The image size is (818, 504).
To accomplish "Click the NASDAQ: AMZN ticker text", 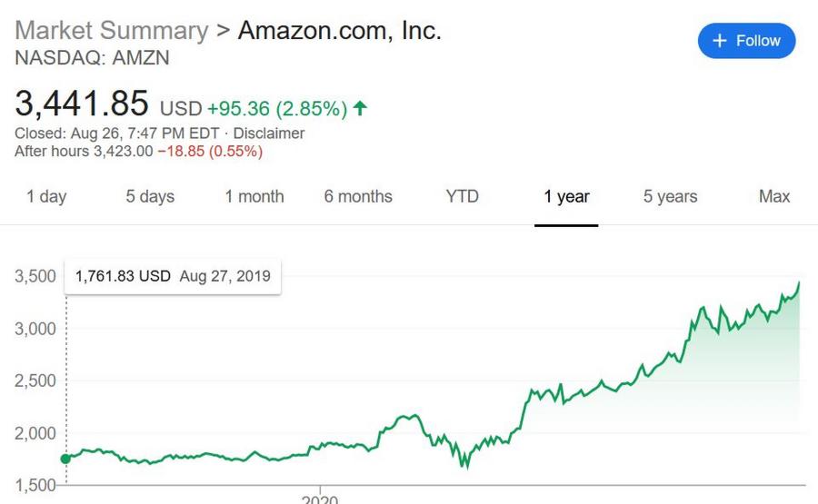I will pos(93,58).
